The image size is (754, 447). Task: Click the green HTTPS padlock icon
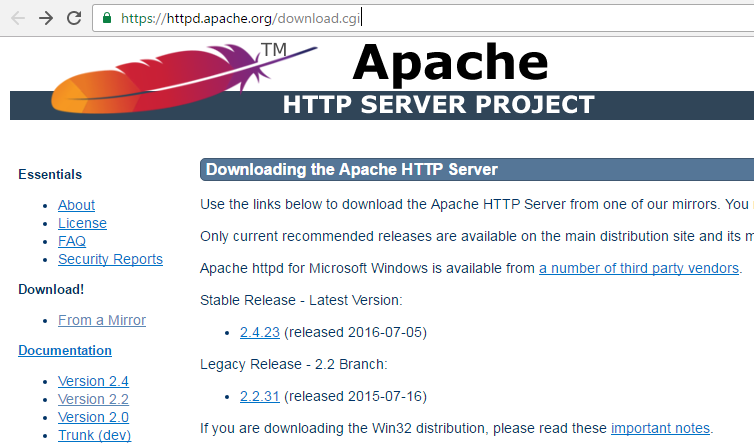point(107,18)
